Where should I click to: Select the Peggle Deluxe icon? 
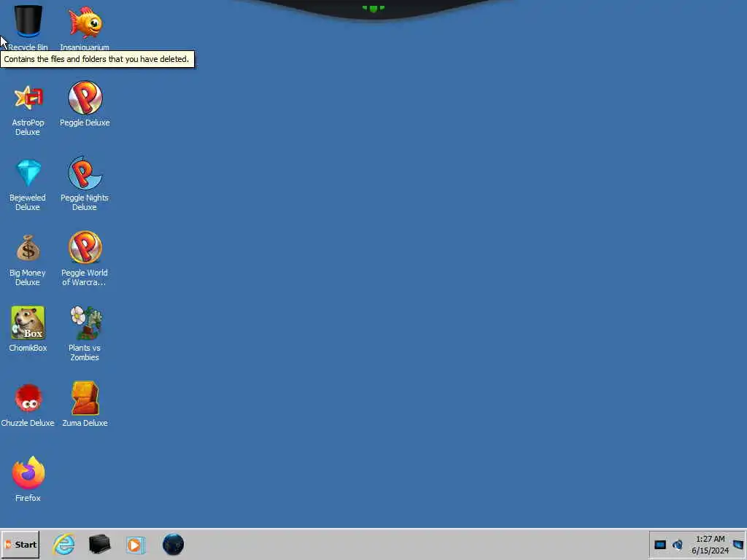coord(85,98)
